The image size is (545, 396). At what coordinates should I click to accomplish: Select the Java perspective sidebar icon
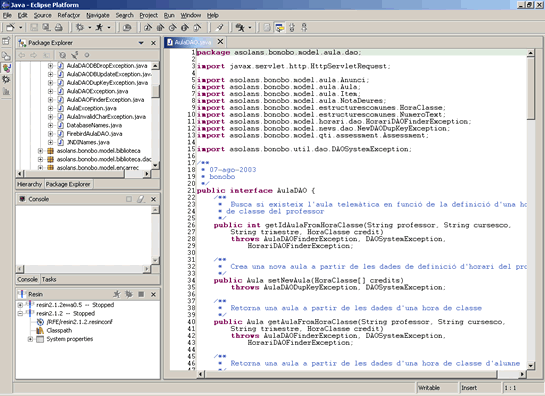tap(6, 68)
